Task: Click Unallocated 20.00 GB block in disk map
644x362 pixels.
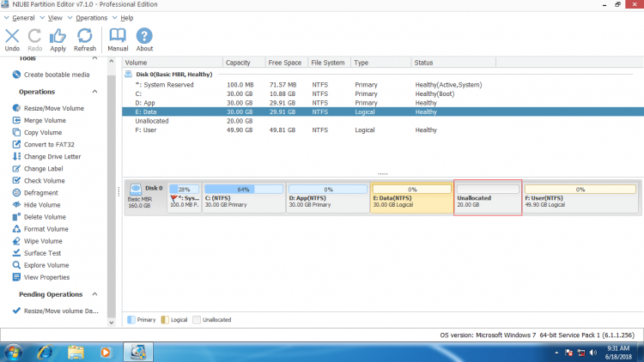Action: (488, 197)
